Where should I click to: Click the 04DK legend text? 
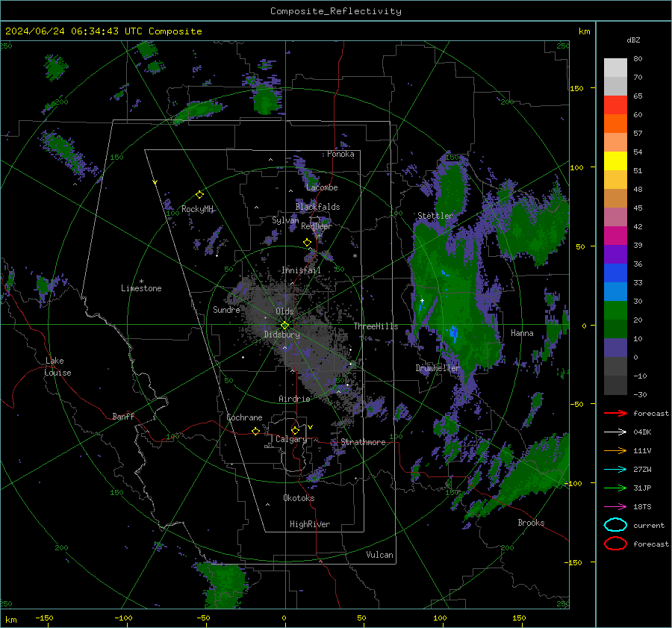(x=642, y=432)
